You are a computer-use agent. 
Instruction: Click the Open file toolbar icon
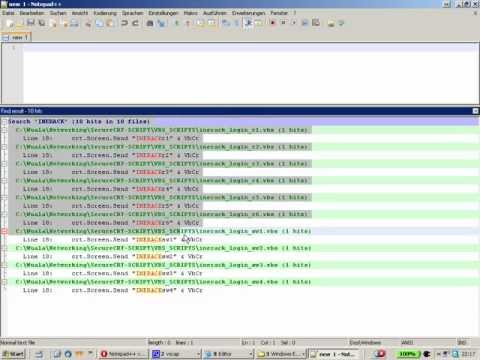point(20,23)
